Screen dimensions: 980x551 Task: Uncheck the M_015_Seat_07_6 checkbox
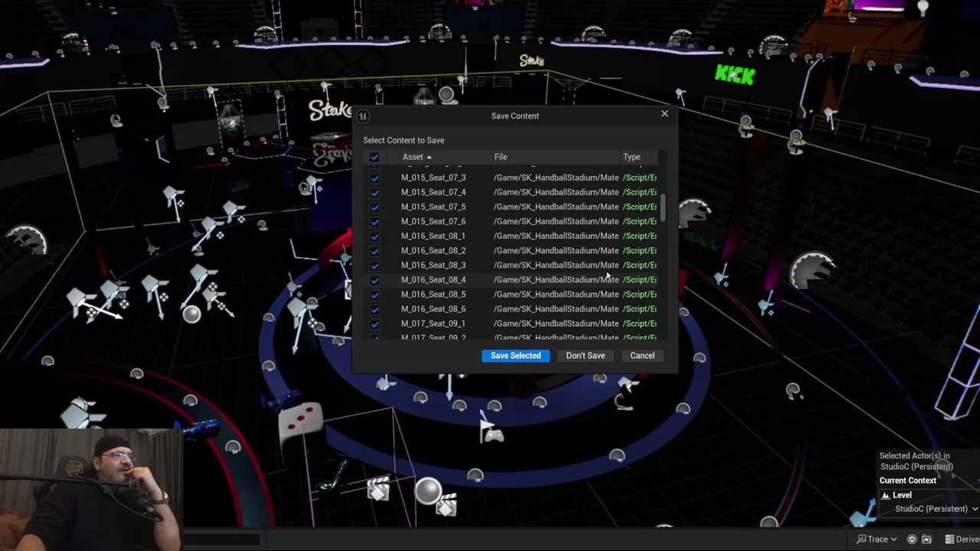[x=374, y=221]
